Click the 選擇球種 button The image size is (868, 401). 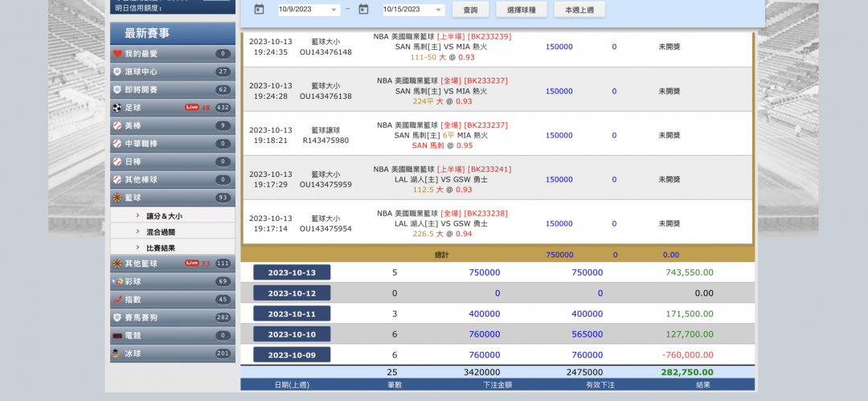(522, 10)
